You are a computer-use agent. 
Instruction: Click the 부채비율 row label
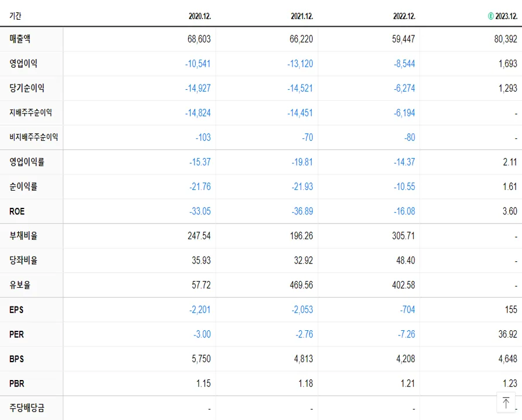pyautogui.click(x=23, y=236)
